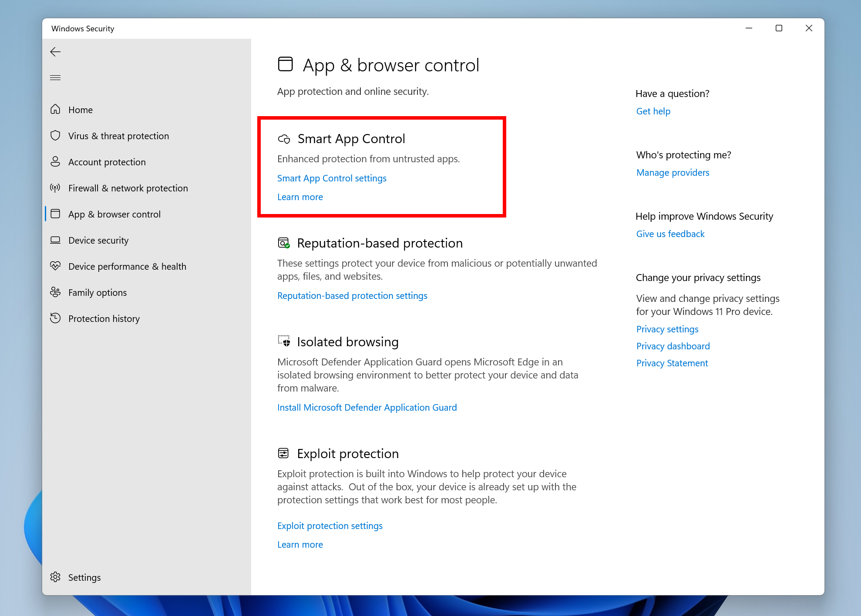Toggle Smart App Control protection on

[331, 178]
